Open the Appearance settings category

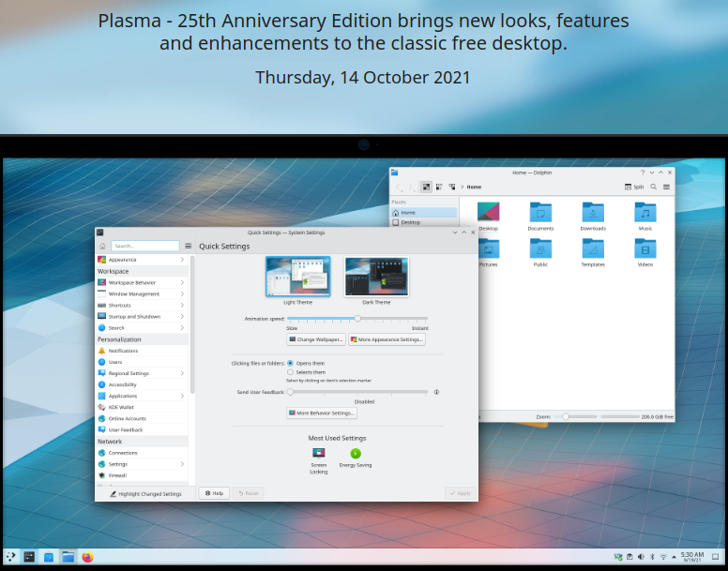[142, 260]
